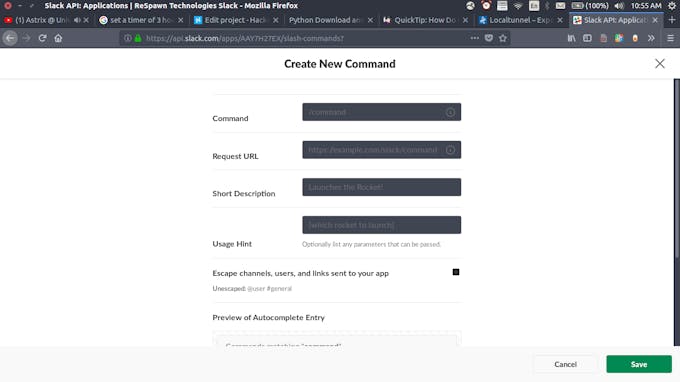Viewport: 680px width, 382px height.
Task: Toggle Escape channels, users, and links checkbox
Action: point(456,272)
